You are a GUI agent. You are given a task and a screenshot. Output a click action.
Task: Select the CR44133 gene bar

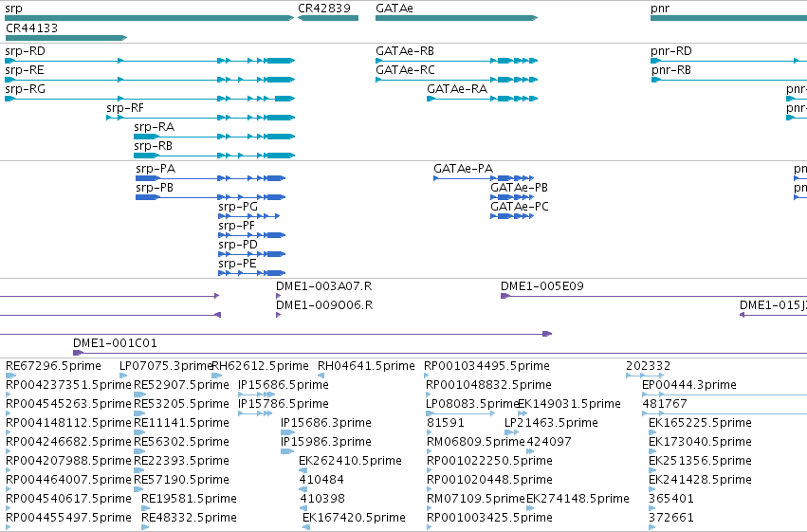pyautogui.click(x=65, y=38)
